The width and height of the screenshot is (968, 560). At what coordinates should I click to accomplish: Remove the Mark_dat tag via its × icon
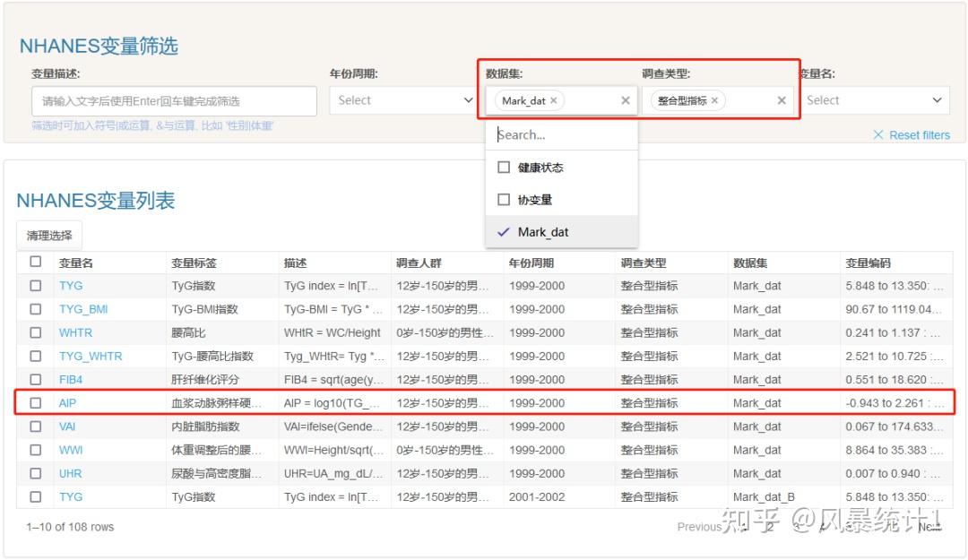(x=554, y=100)
